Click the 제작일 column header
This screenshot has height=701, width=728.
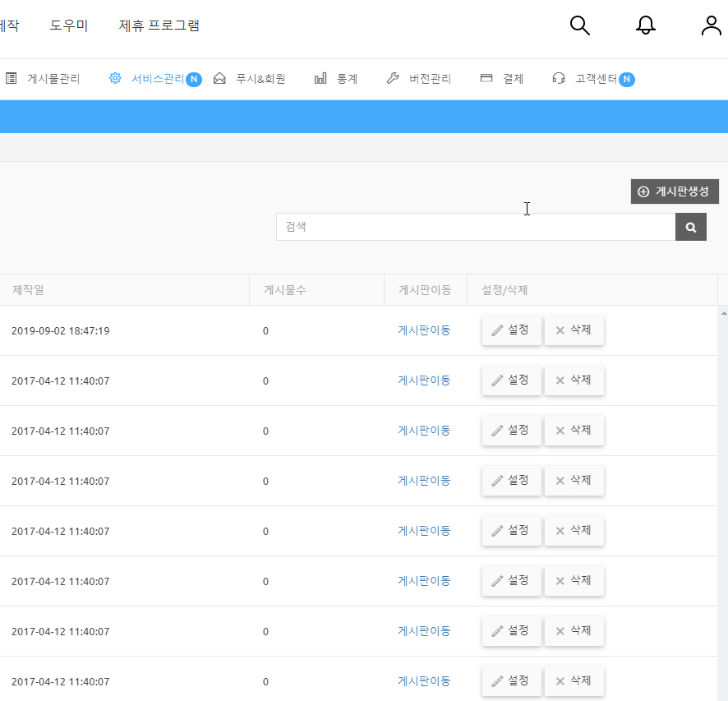[29, 290]
